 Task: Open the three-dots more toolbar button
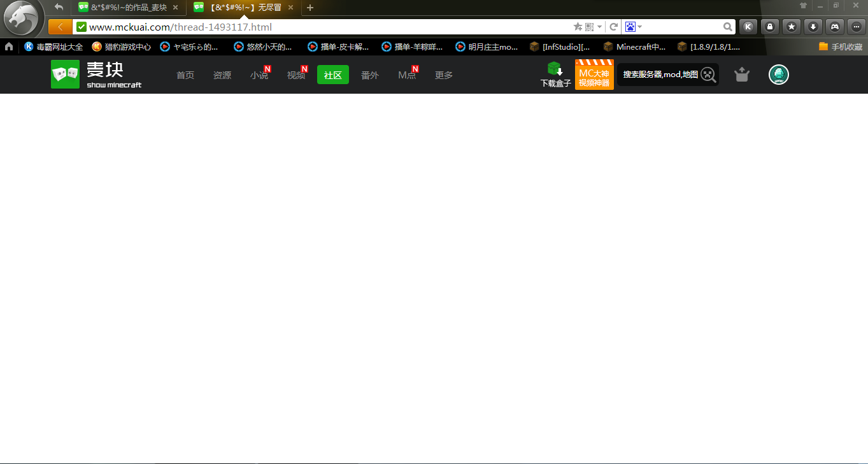[857, 27]
